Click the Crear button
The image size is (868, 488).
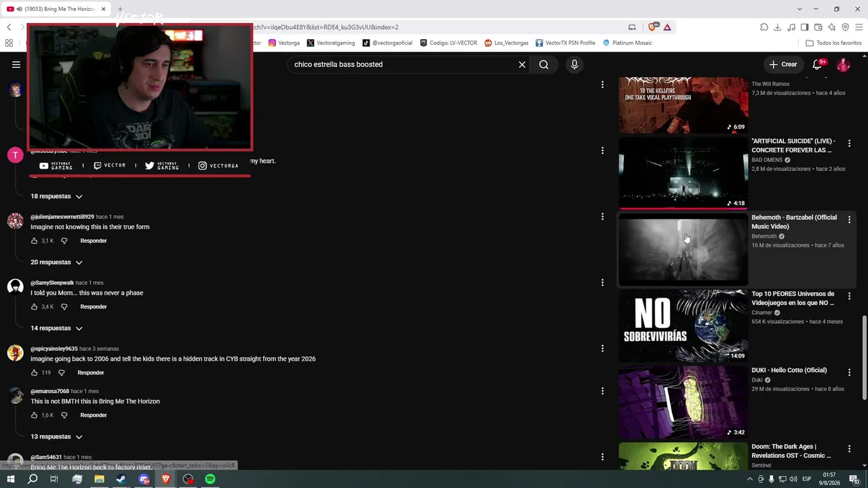click(x=783, y=64)
